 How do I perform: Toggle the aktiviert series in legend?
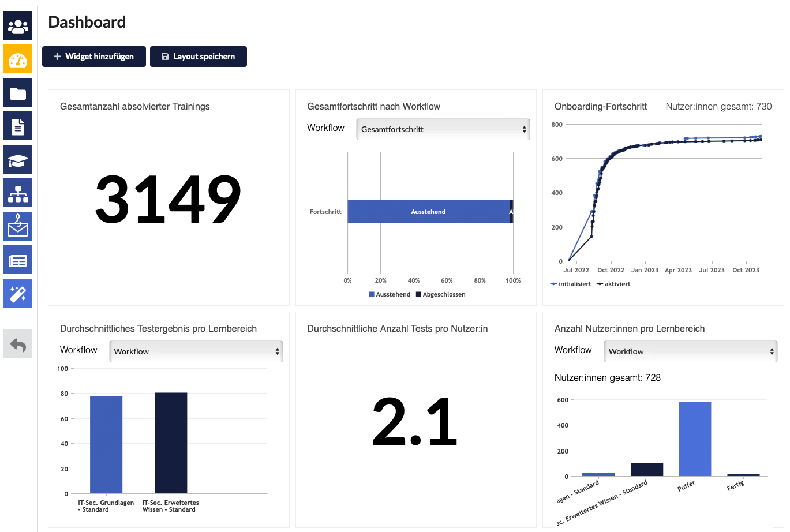pyautogui.click(x=614, y=284)
